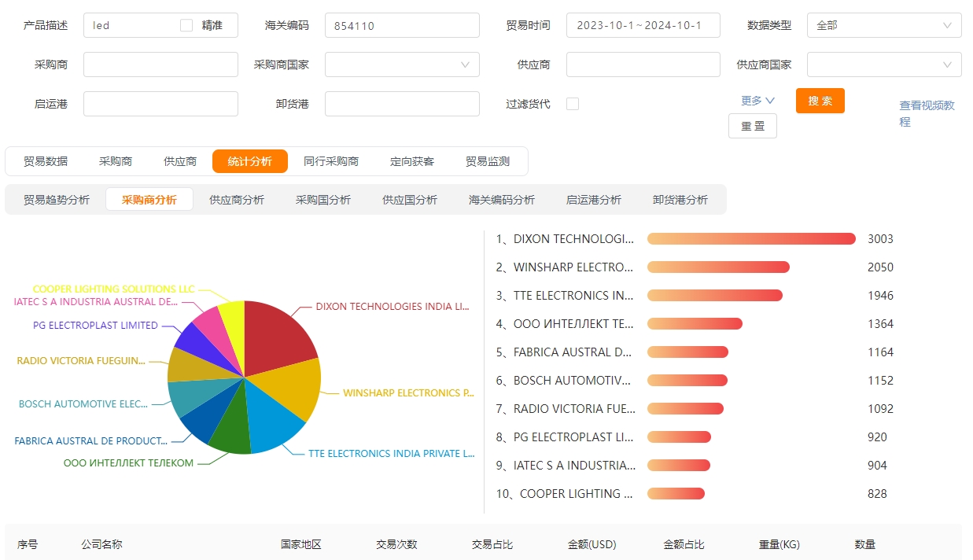Open the 查看视频教程 link
This screenshot has height=560, width=973.
coord(927,113)
